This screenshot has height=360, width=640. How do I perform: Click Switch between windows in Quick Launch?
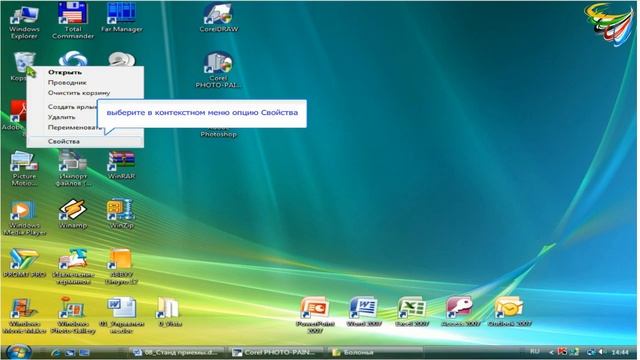(84, 352)
